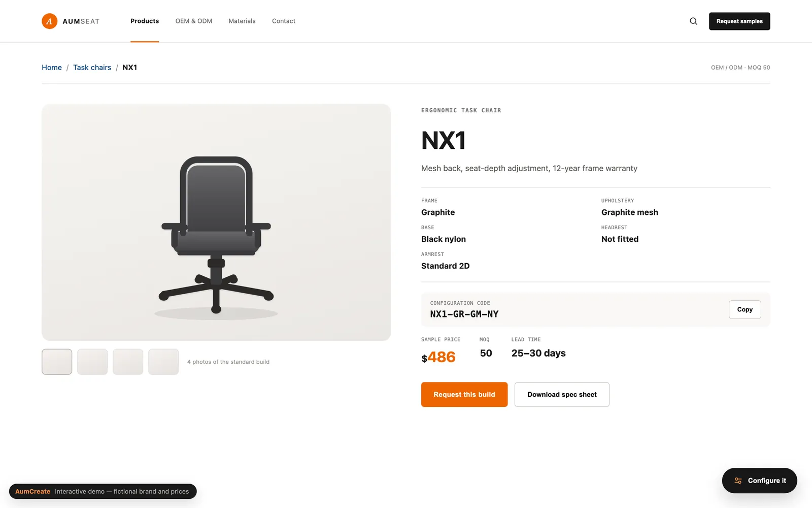Viewport: 812px width, 508px height.
Task: Select the first photo thumbnail
Action: point(57,362)
